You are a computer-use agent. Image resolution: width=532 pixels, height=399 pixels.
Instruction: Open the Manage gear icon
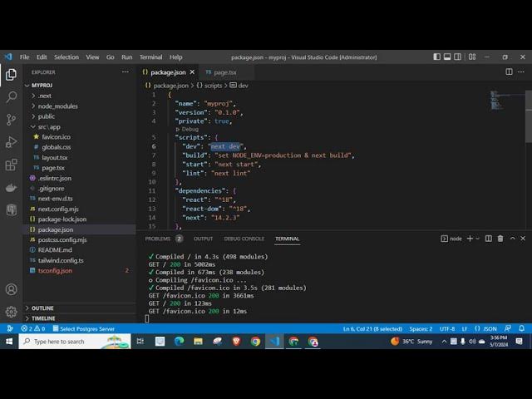pyautogui.click(x=11, y=312)
